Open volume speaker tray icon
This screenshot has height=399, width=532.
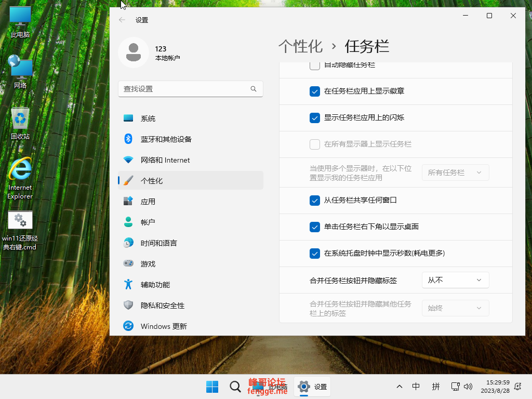point(468,387)
